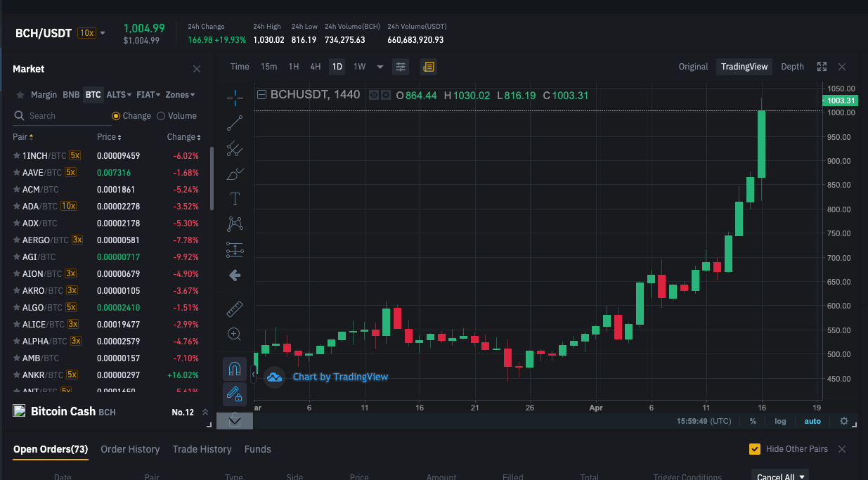868x480 pixels.
Task: Open chart settings gear at bottom right
Action: [844, 421]
